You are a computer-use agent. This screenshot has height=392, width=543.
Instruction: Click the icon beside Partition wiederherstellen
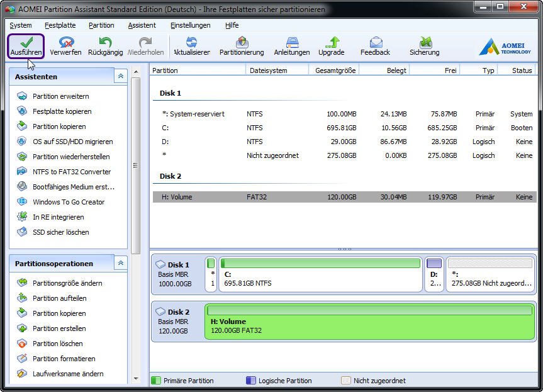pos(22,157)
